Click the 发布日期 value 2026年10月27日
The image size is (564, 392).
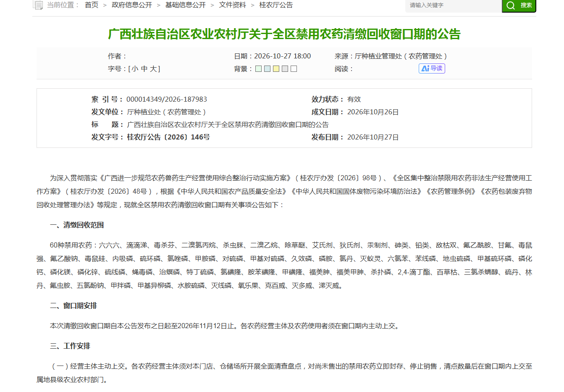point(373,137)
